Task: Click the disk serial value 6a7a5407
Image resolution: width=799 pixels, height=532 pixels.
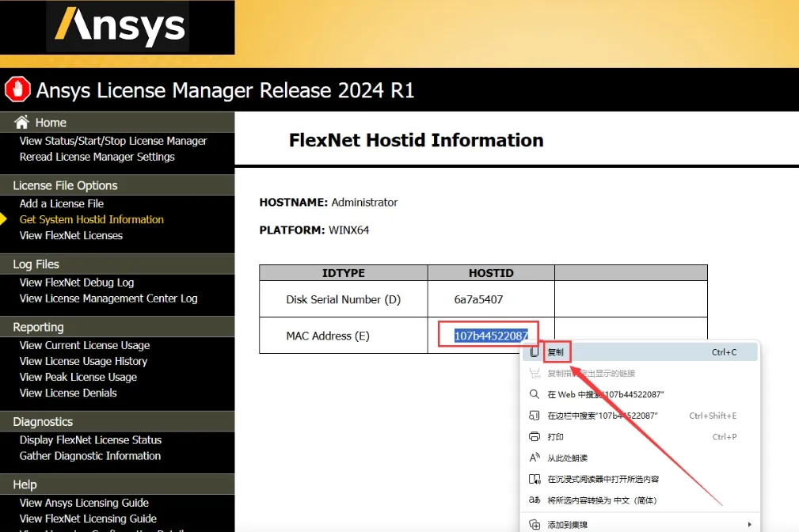Action: point(478,299)
